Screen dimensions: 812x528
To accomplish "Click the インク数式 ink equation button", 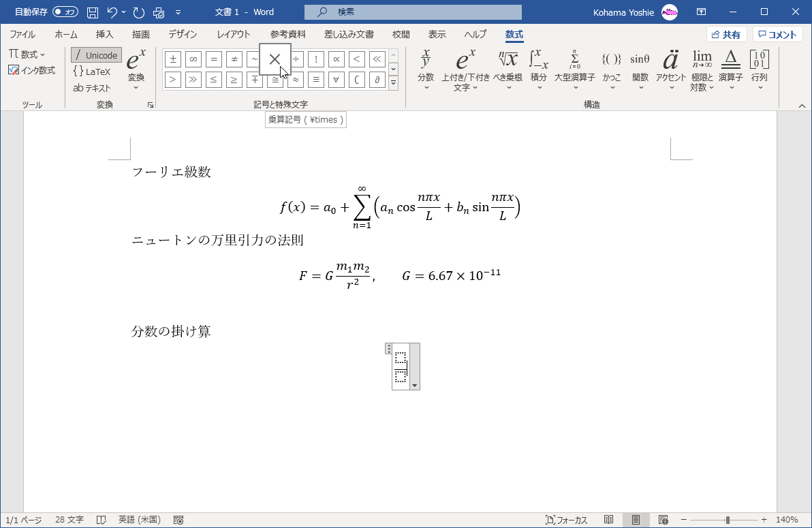I will [x=31, y=70].
